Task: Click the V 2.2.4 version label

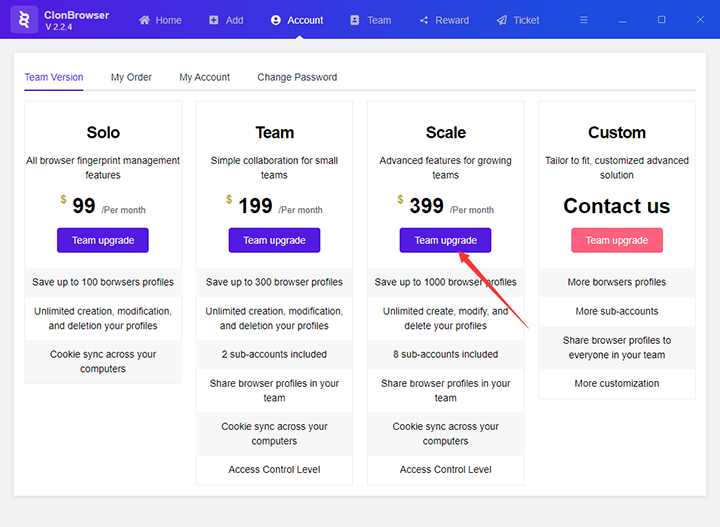Action: (x=58, y=27)
